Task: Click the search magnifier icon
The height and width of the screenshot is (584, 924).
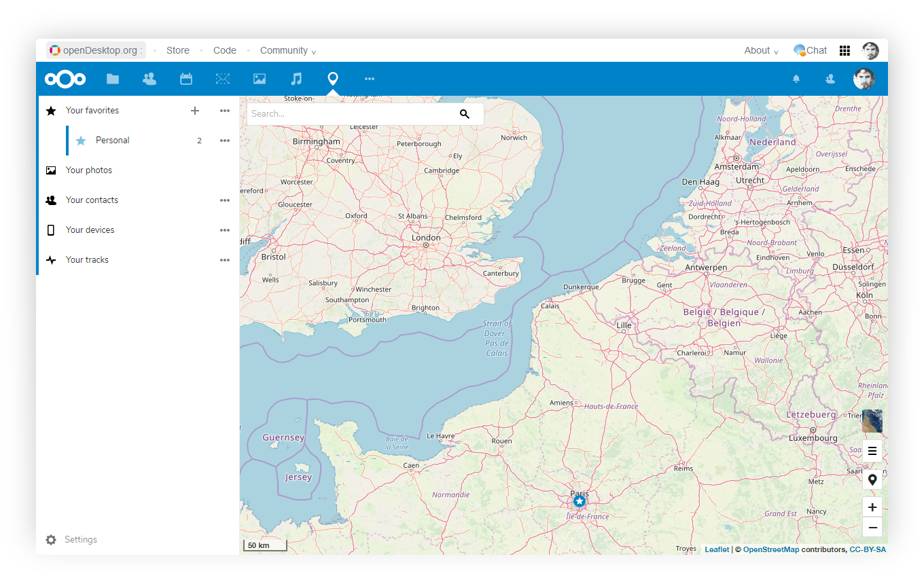Action: (x=465, y=114)
